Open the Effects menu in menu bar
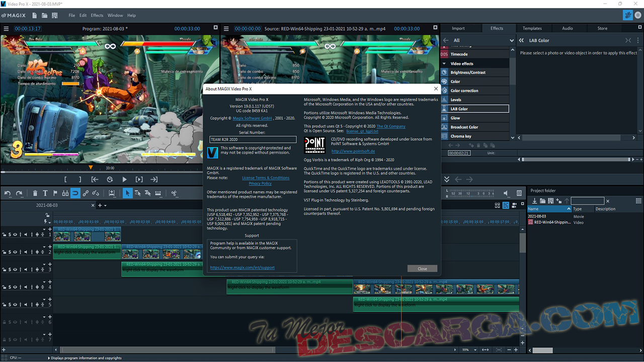 coord(97,16)
